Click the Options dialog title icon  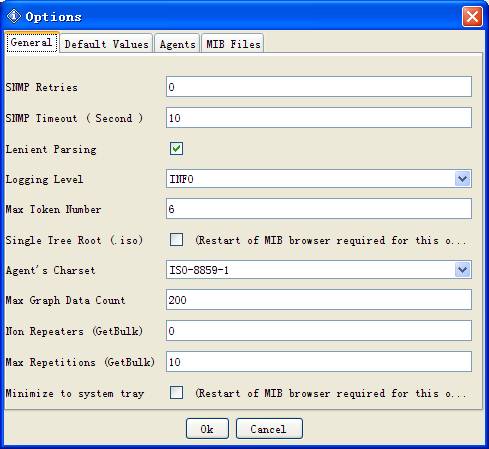[14, 16]
